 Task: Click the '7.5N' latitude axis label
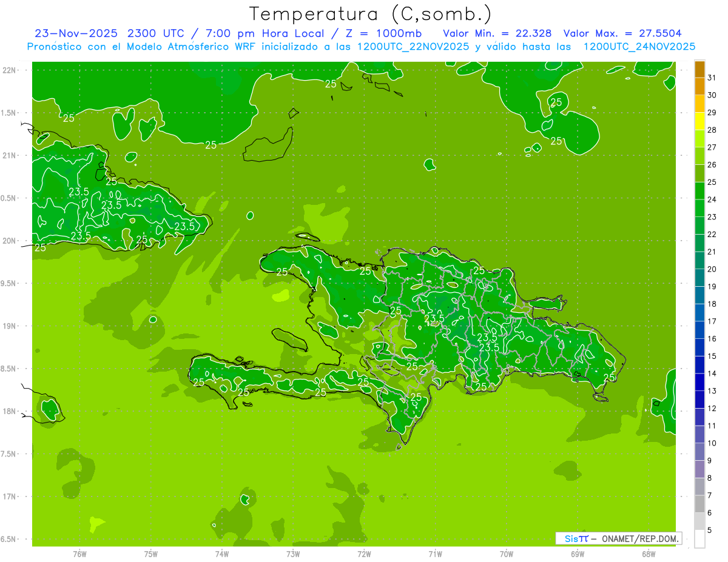[x=9, y=454]
